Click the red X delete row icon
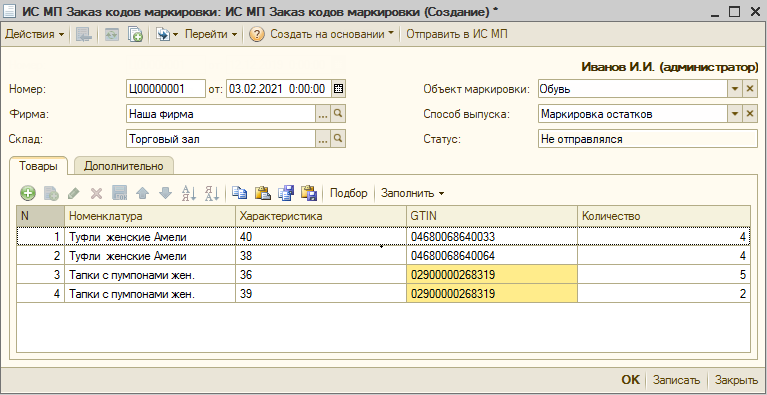The width and height of the screenshot is (767, 395). pos(96,194)
